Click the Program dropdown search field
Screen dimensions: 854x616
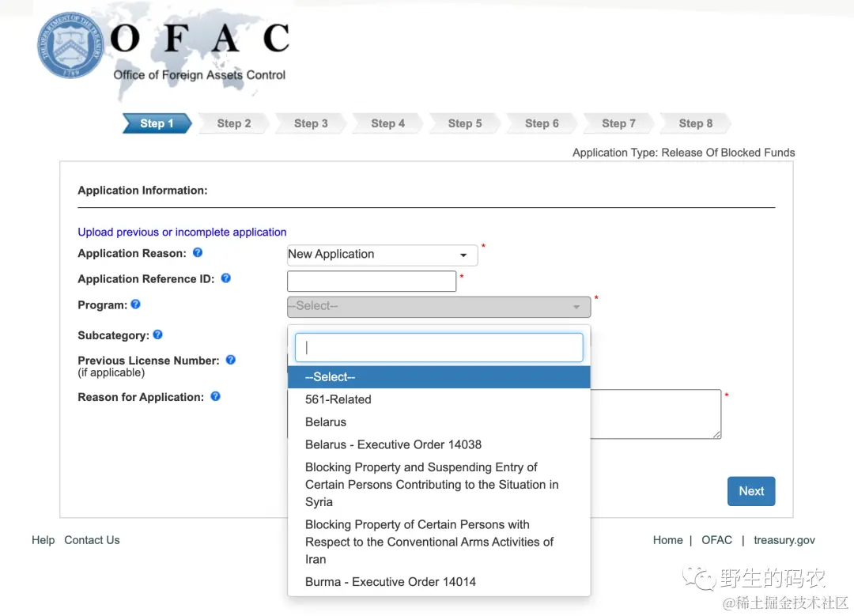click(x=438, y=347)
